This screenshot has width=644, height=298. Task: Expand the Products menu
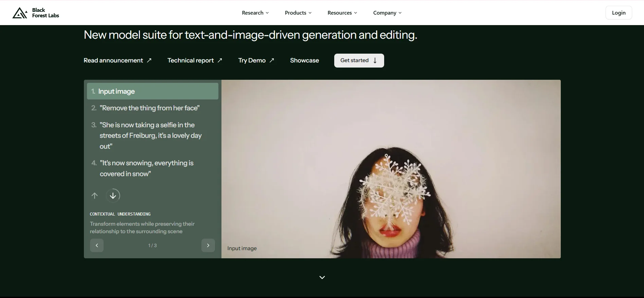[x=298, y=13]
